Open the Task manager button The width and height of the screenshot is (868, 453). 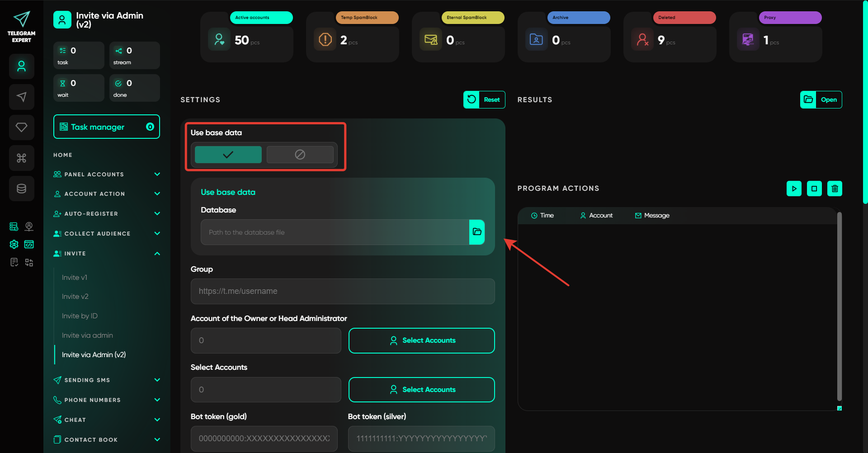click(x=106, y=127)
